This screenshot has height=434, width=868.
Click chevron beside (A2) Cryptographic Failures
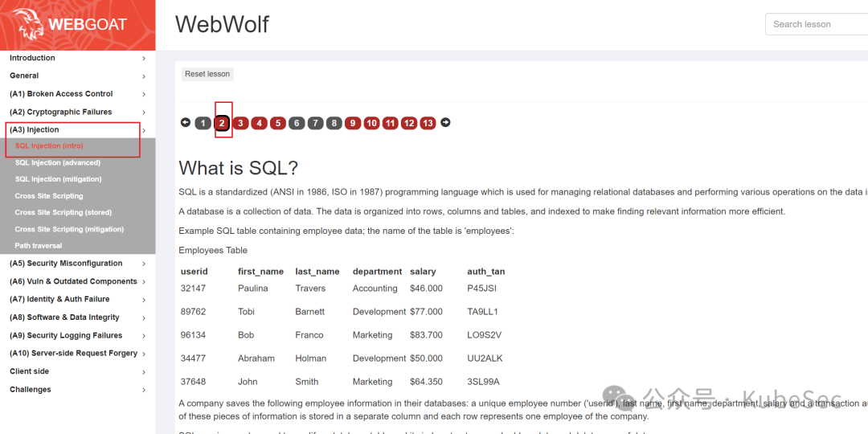pos(144,113)
